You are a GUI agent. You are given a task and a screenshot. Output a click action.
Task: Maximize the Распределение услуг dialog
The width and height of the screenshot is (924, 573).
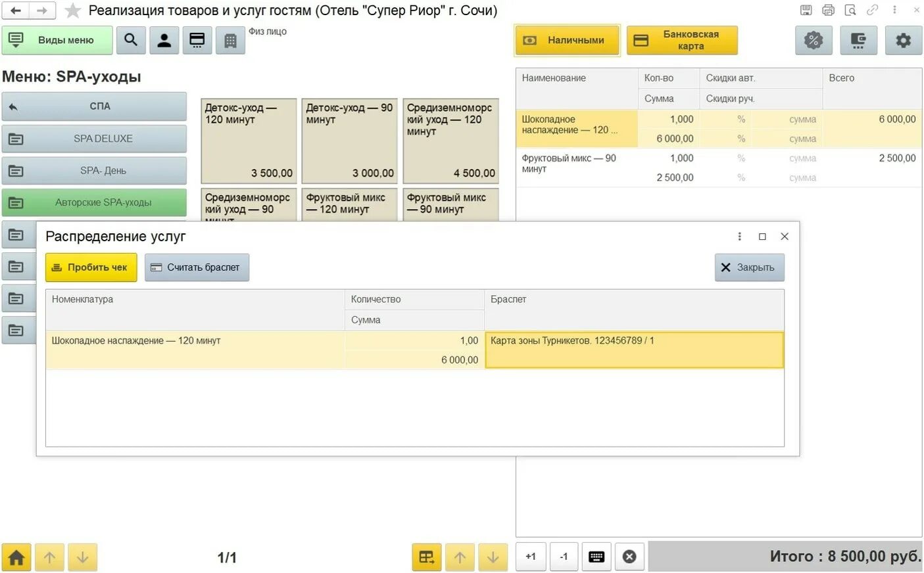[x=762, y=237]
